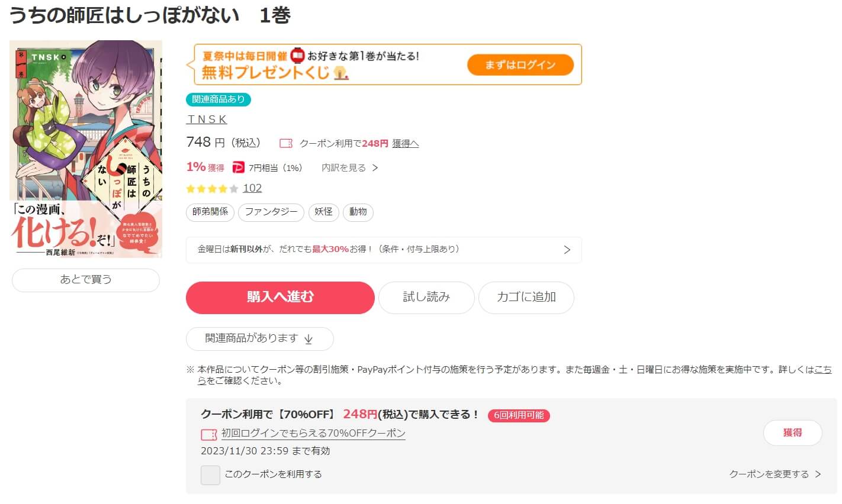Click the arrow next to 内訳を見る

pyautogui.click(x=375, y=168)
